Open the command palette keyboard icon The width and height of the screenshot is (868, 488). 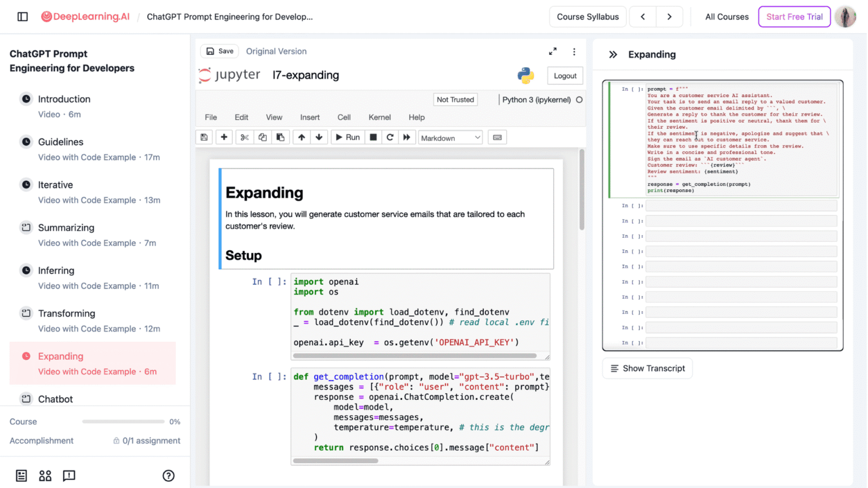click(x=497, y=137)
